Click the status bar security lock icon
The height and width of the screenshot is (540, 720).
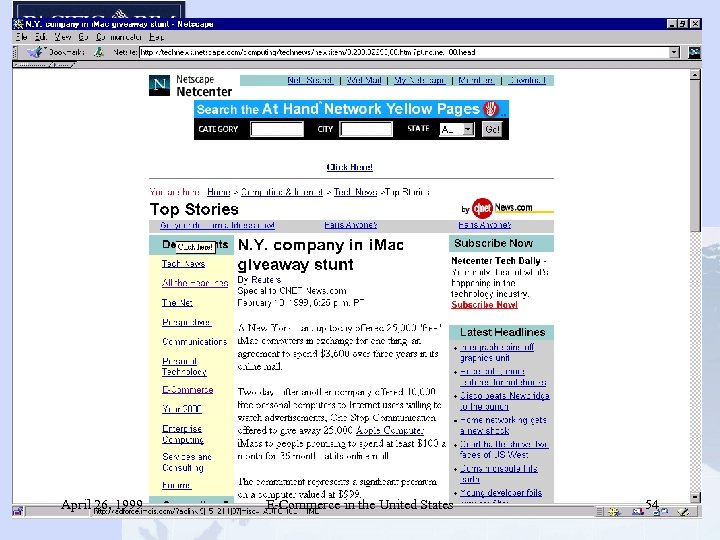(17, 511)
